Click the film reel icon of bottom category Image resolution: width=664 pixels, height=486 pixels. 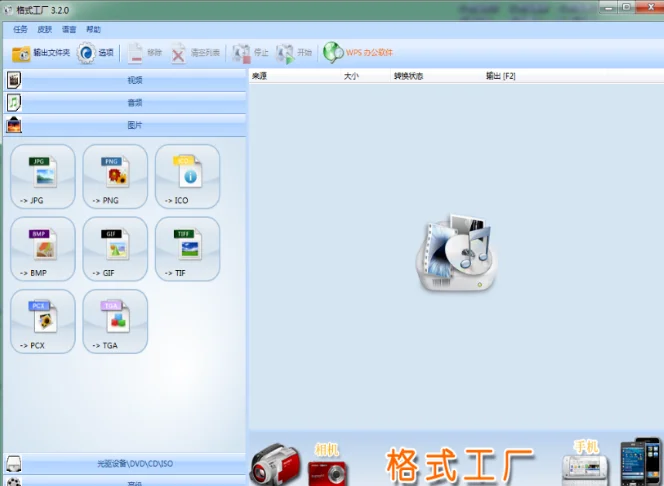(x=14, y=482)
